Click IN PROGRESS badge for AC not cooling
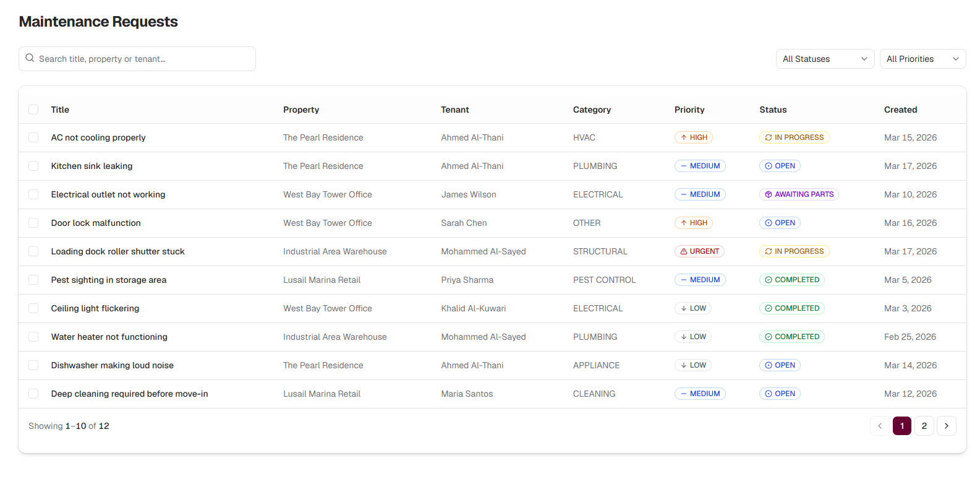Viewport: 980px width, 484px height. [794, 137]
